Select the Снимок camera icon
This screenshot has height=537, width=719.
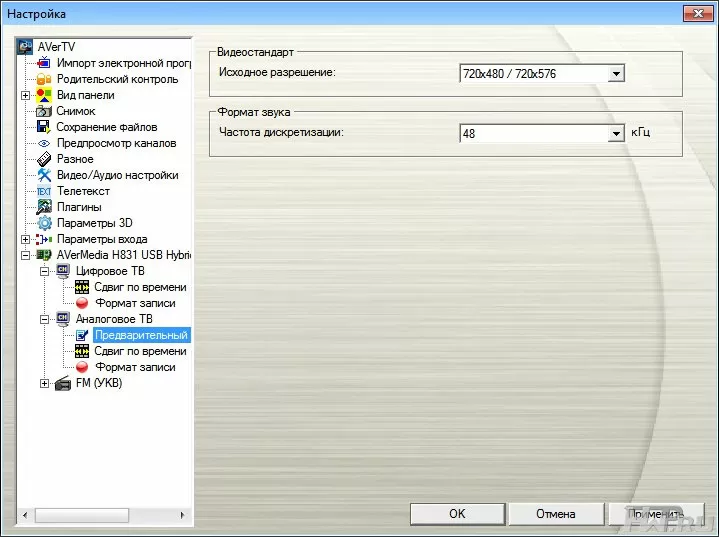44,111
